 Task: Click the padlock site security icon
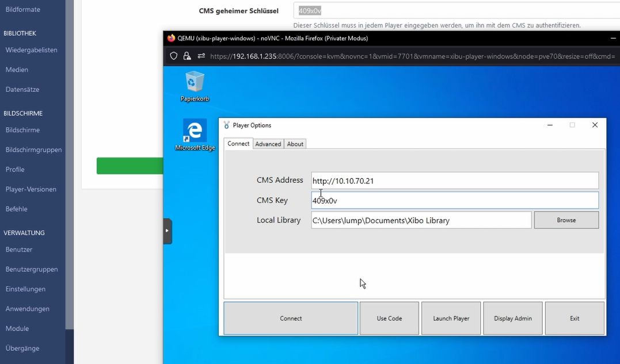tap(187, 56)
